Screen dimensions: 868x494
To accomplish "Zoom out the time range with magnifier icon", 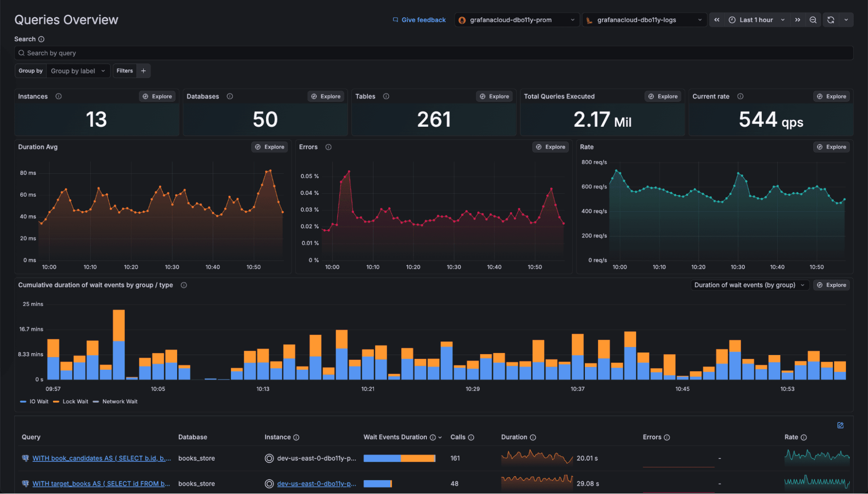I will [813, 20].
